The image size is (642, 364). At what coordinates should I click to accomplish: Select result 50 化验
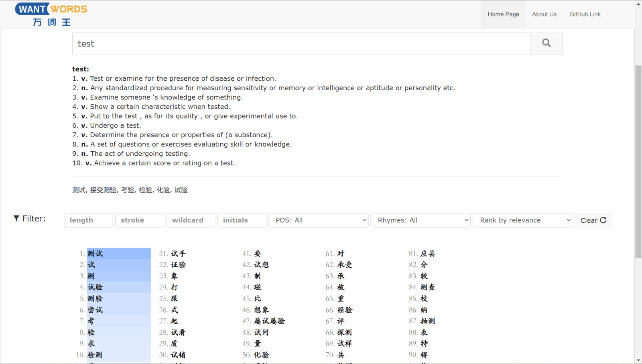[x=261, y=355]
